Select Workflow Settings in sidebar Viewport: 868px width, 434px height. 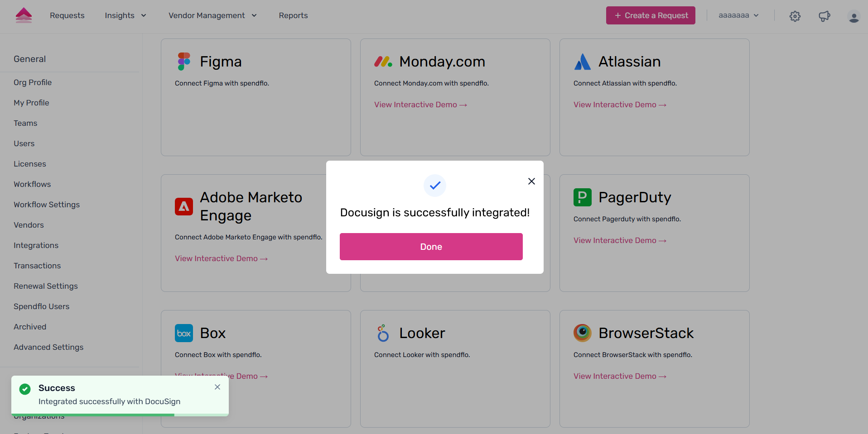47,205
